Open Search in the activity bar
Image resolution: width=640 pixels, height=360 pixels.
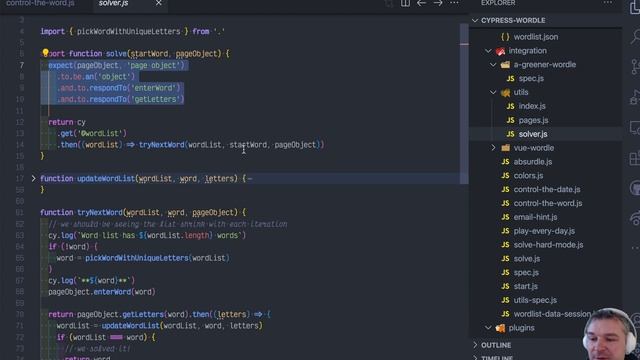tap(635, 37)
